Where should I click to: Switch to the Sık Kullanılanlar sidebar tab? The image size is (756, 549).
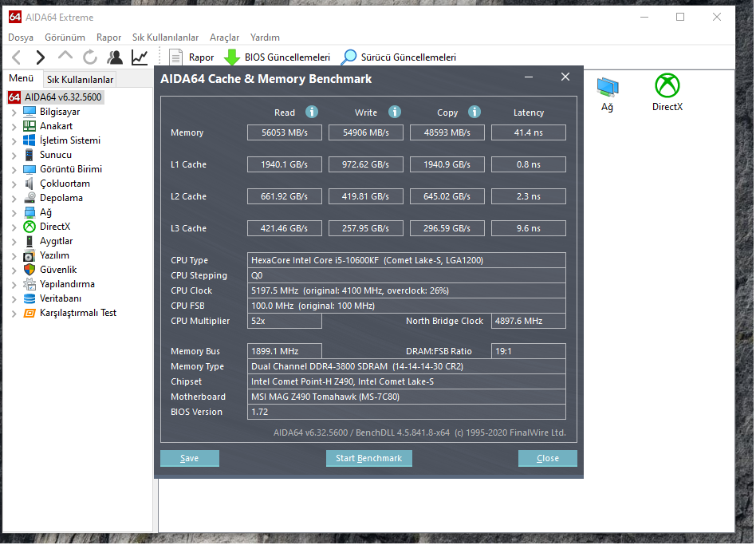[x=80, y=80]
